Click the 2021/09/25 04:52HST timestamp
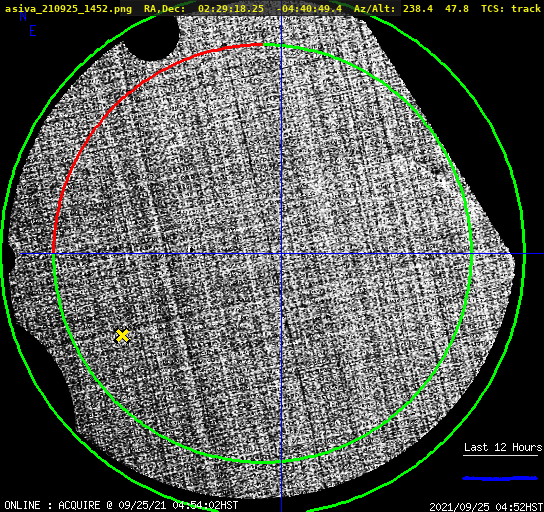Image resolution: width=544 pixels, height=512 pixels. [486, 507]
